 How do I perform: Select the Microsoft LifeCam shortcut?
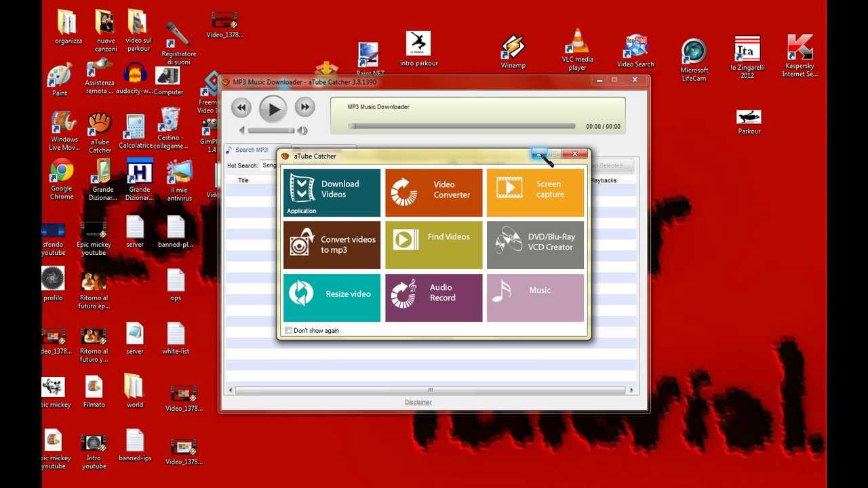pos(694,60)
